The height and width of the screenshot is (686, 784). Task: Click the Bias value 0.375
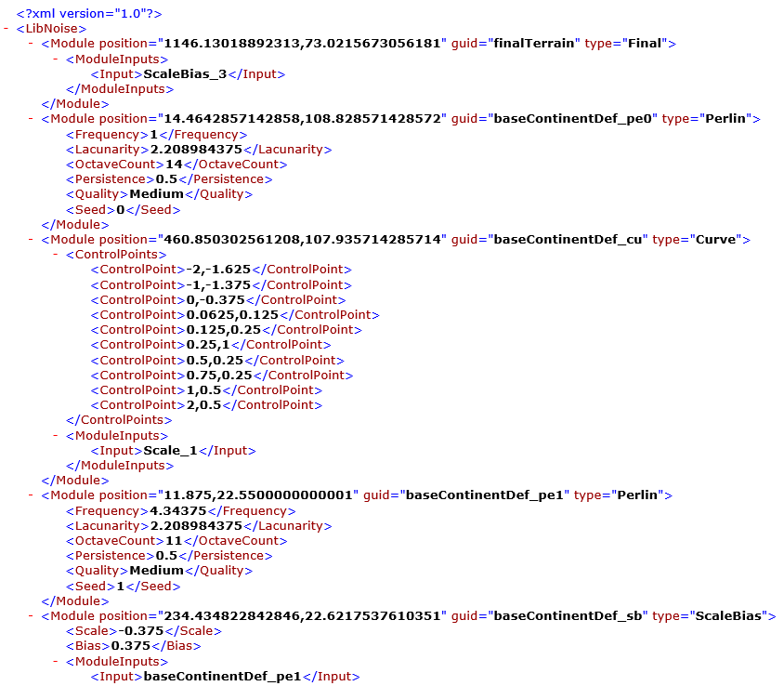130,646
